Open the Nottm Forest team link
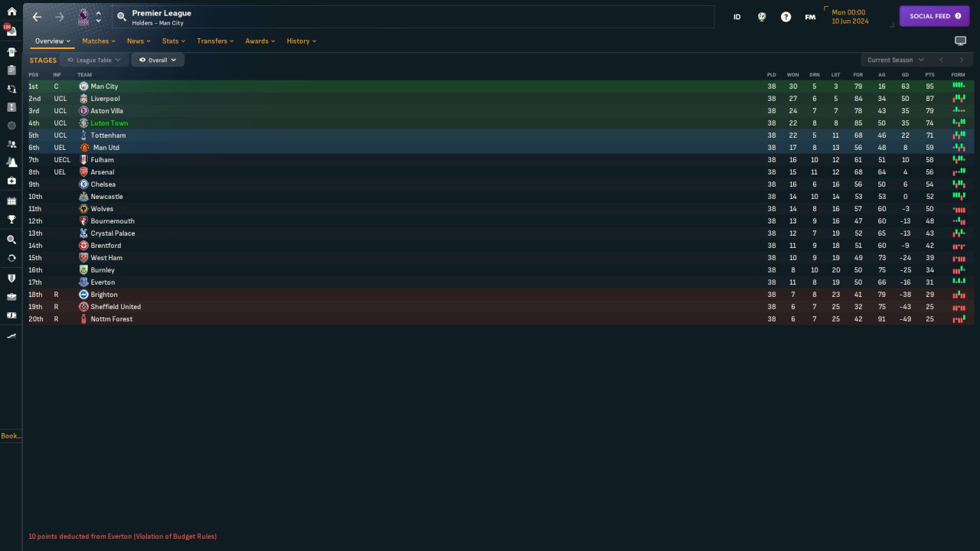980x551 pixels. pyautogui.click(x=112, y=319)
